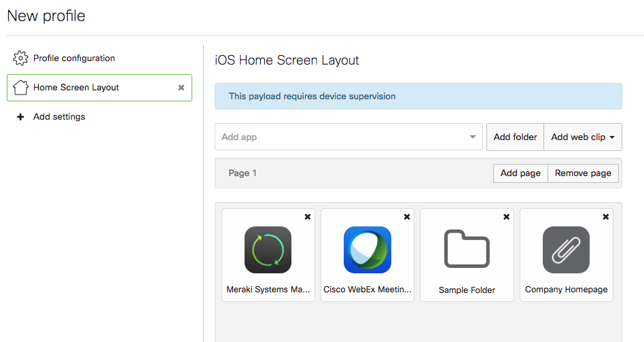Click the Page 1 label
This screenshot has height=342, width=644.
(x=243, y=173)
